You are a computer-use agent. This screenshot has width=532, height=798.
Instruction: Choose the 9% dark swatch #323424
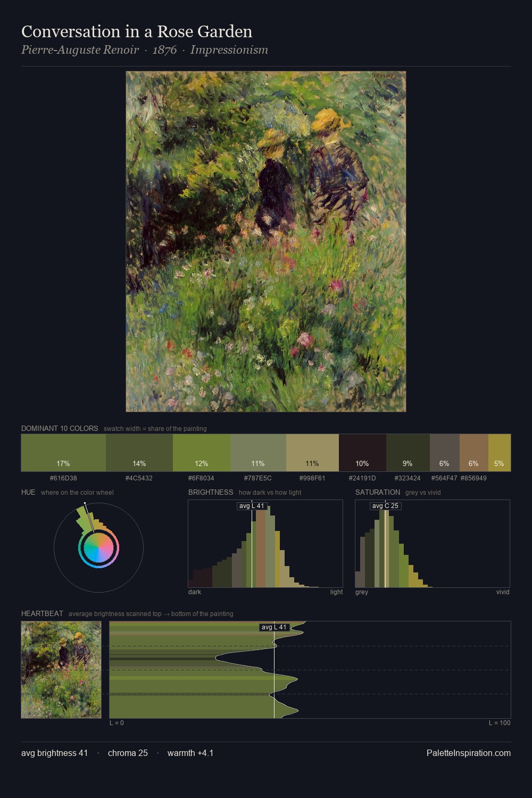(x=408, y=453)
